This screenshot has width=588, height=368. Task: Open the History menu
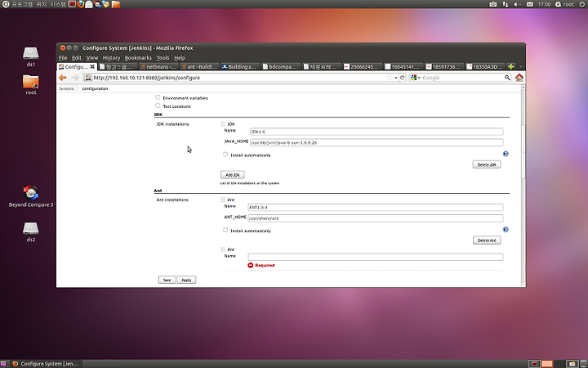pyautogui.click(x=111, y=58)
